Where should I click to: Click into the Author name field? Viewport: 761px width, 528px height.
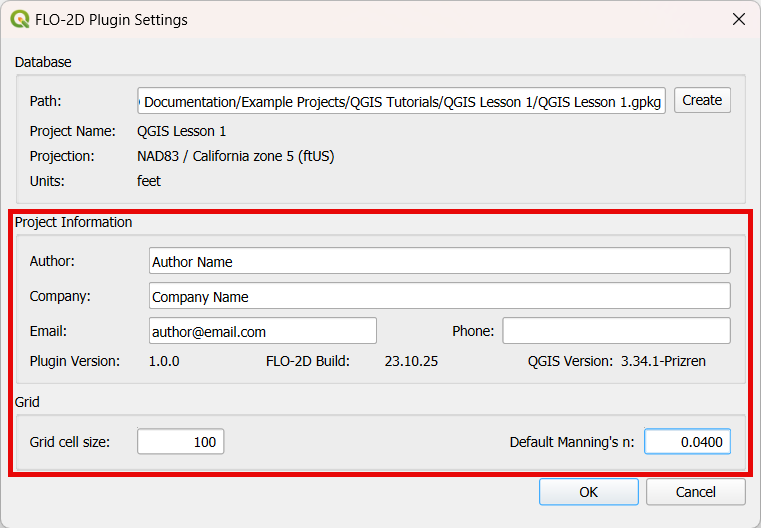pyautogui.click(x=439, y=261)
